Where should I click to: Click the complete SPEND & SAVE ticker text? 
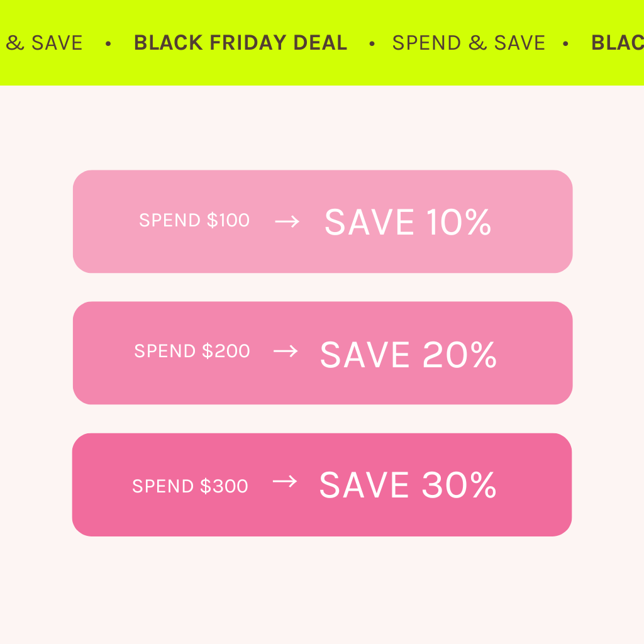pyautogui.click(x=469, y=43)
